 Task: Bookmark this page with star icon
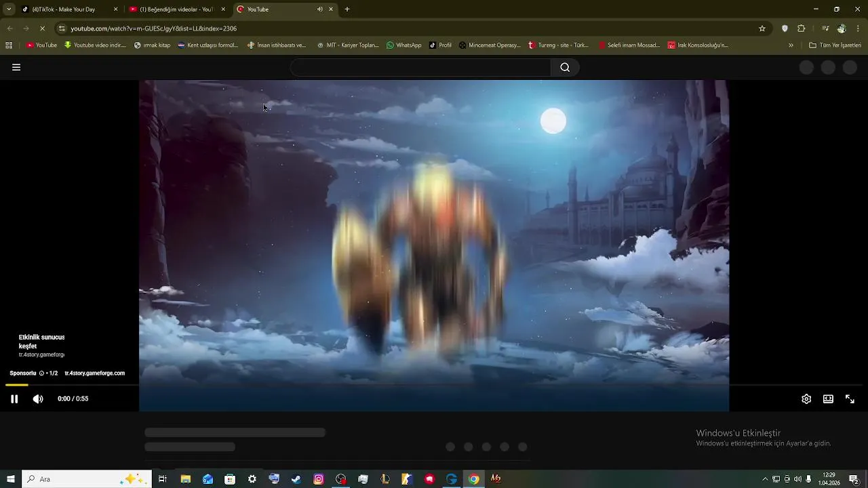click(762, 28)
